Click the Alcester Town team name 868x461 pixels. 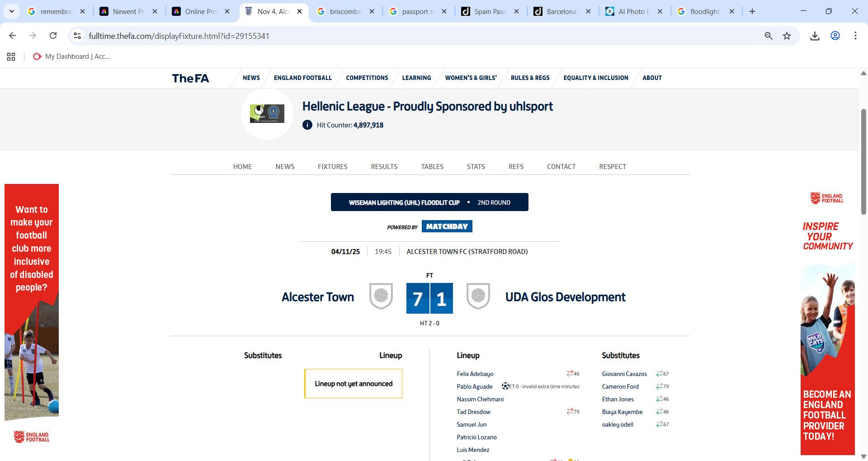(x=318, y=297)
